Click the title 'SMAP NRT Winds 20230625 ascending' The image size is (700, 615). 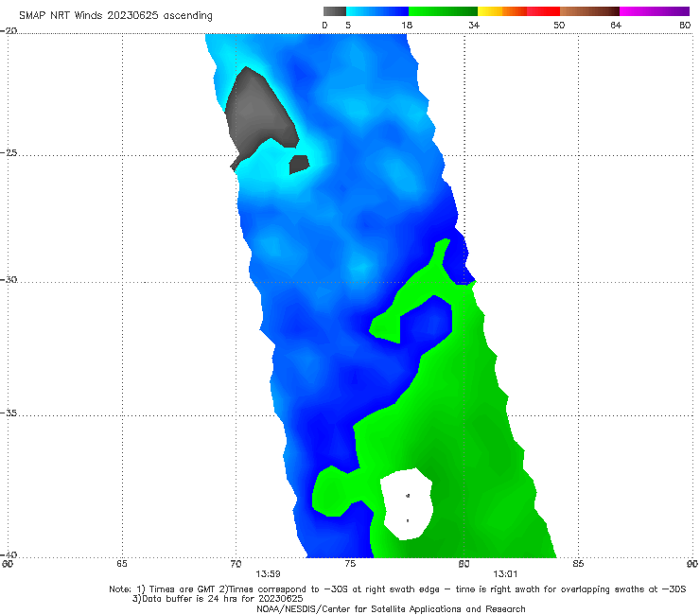tap(115, 15)
